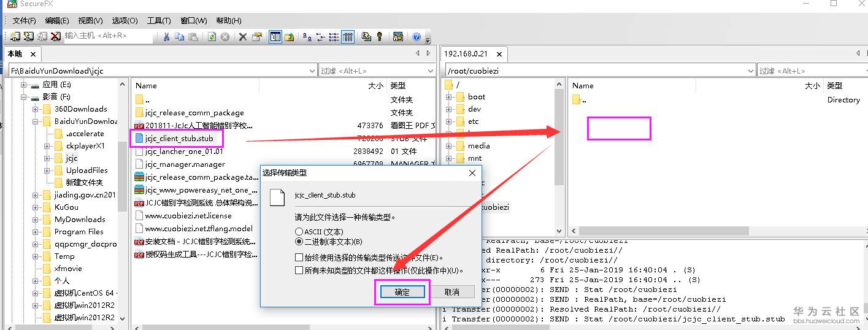
Task: Open the 帮助(H) menu
Action: point(228,21)
